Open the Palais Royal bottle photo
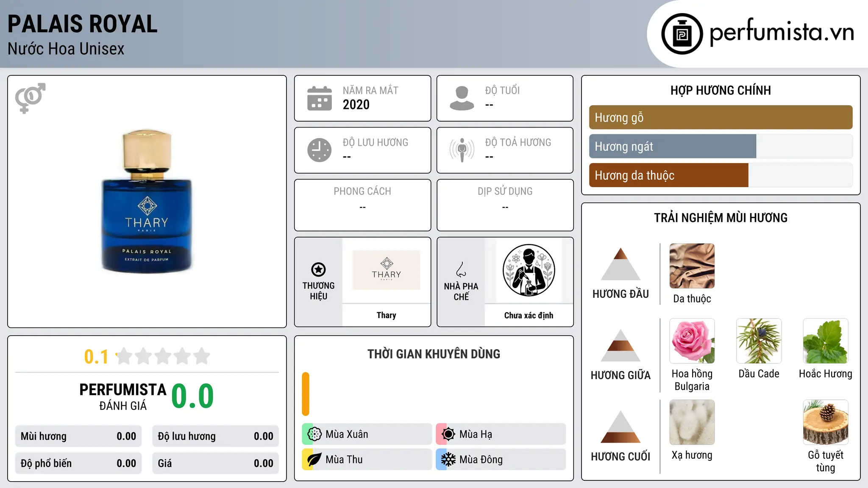The height and width of the screenshot is (488, 868). [147, 201]
